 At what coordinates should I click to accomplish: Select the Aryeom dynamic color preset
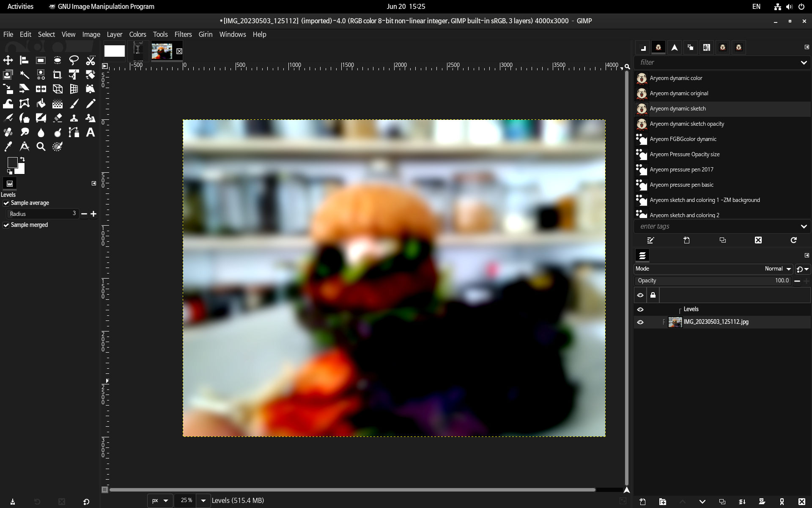click(x=676, y=78)
